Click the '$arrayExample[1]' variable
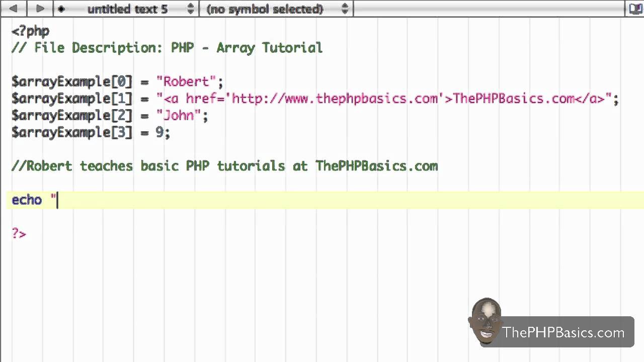Screen dimensions: 644x362 72,99
